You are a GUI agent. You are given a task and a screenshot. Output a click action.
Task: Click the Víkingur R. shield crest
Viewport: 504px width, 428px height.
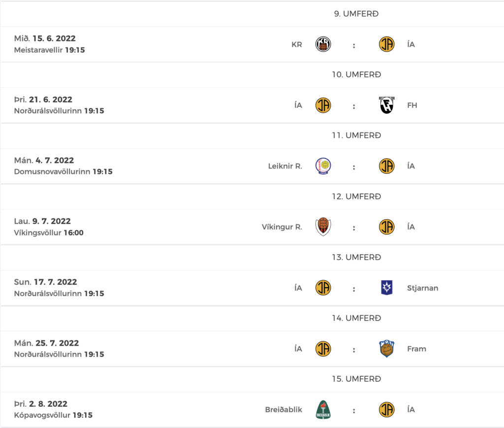click(323, 227)
